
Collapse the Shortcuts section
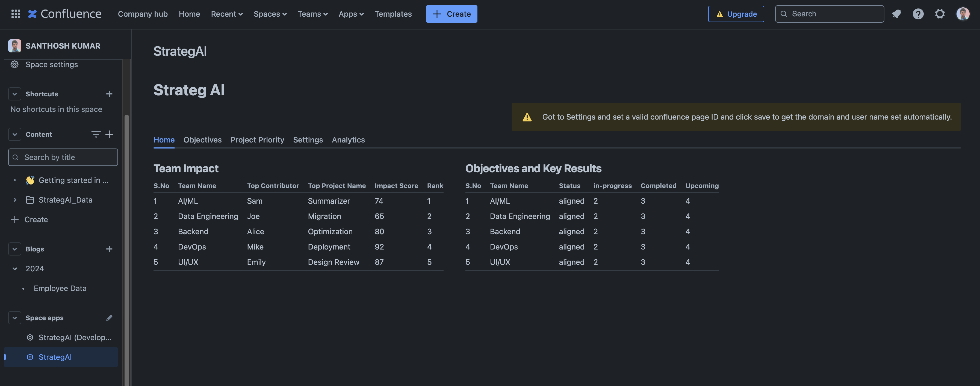pos(14,94)
